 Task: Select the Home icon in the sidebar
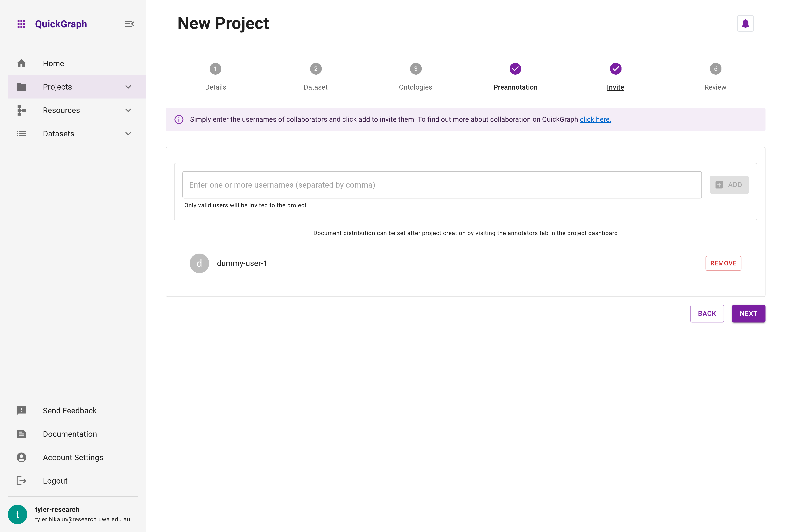pos(22,63)
